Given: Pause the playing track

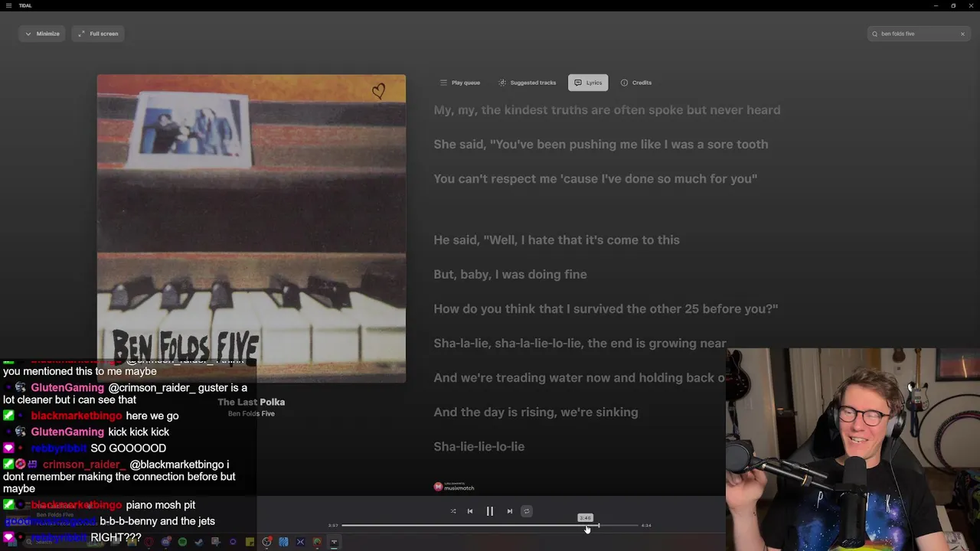Looking at the screenshot, I should pos(490,511).
